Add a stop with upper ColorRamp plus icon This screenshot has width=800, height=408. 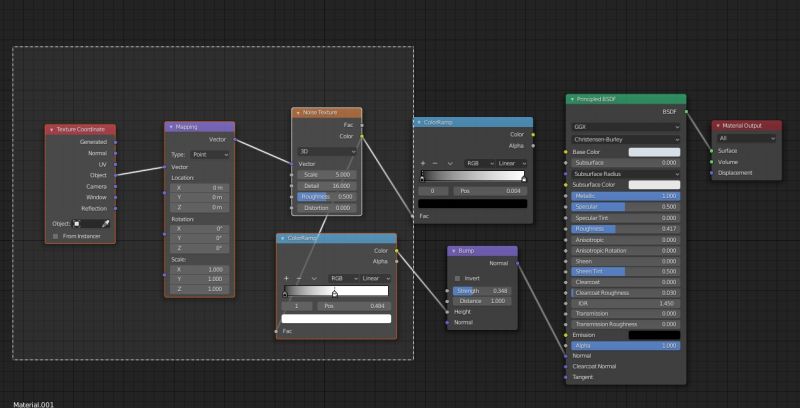coord(422,163)
